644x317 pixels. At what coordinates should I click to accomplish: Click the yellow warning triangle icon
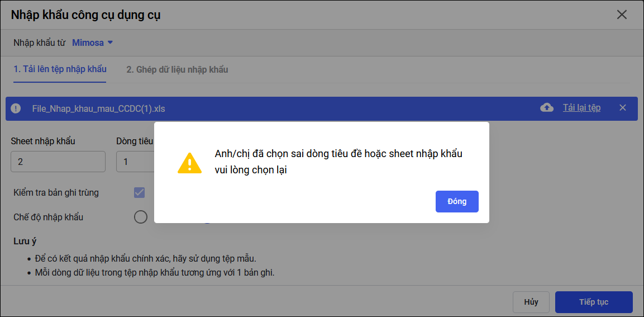pyautogui.click(x=189, y=163)
